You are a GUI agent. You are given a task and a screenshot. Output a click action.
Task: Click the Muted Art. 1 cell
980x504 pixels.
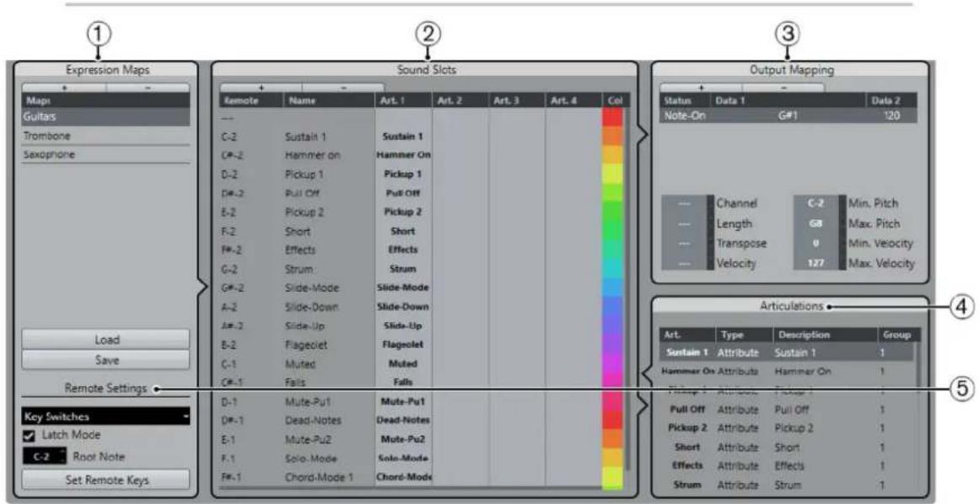(x=403, y=363)
